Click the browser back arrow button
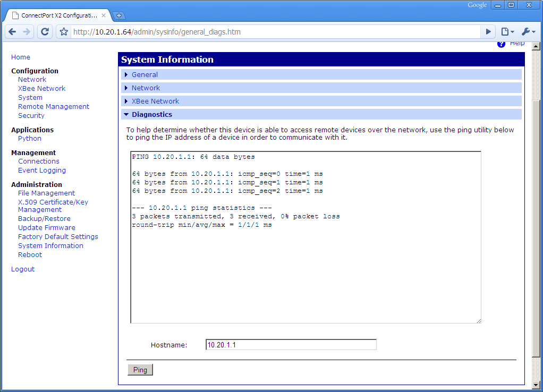The image size is (543, 392). 12,32
